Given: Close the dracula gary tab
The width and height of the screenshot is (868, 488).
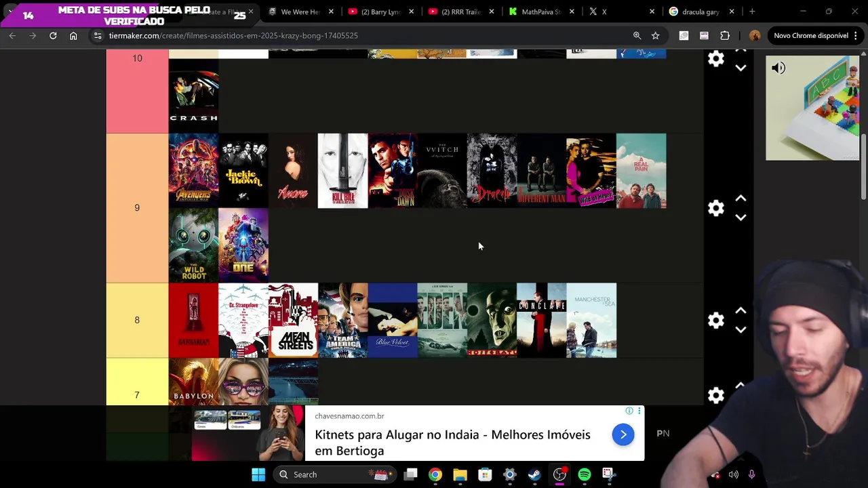Looking at the screenshot, I should [x=732, y=12].
